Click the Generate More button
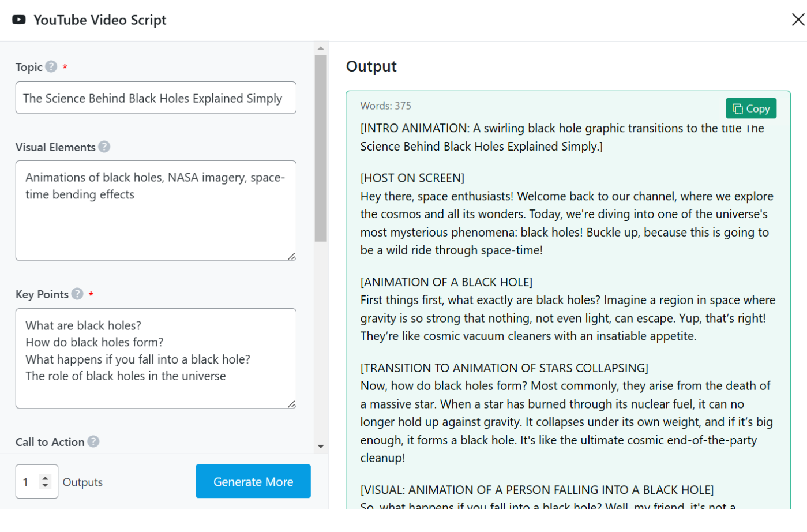 tap(253, 482)
